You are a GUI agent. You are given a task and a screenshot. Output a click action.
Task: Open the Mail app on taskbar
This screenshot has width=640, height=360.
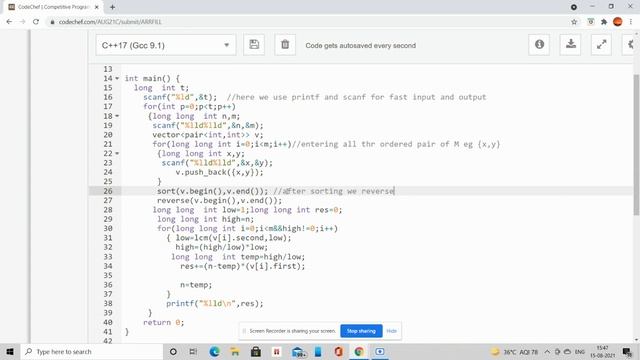pos(298,352)
